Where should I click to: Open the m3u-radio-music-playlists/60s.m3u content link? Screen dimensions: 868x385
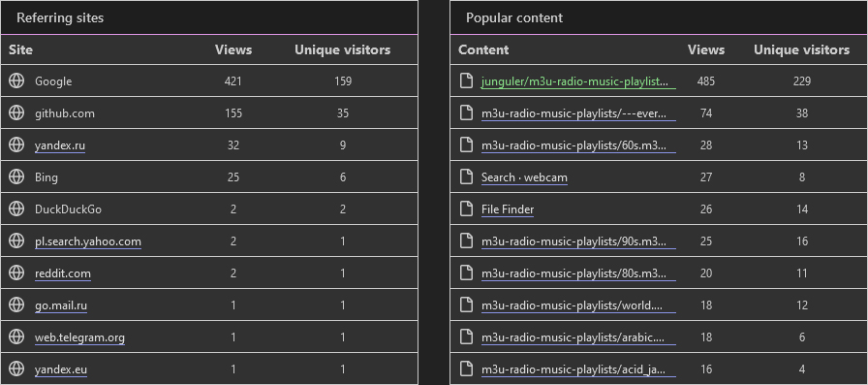pos(578,145)
